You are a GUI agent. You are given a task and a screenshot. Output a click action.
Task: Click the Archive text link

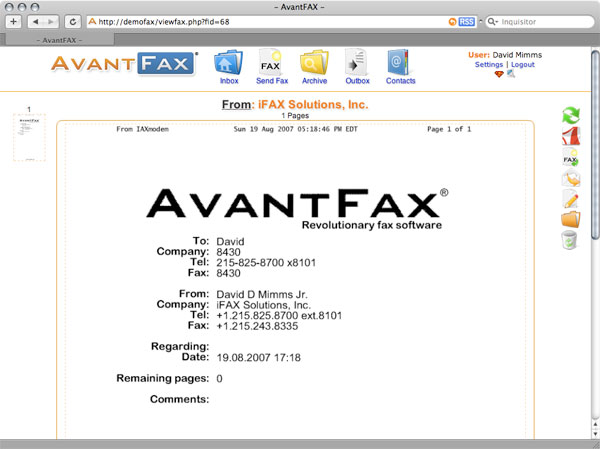[315, 81]
